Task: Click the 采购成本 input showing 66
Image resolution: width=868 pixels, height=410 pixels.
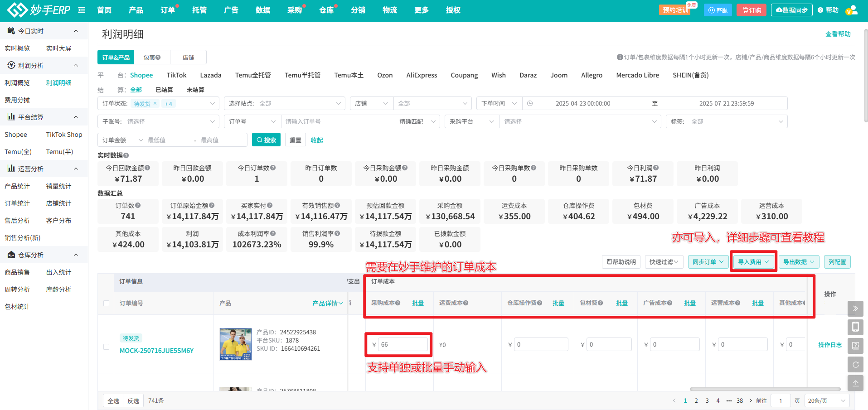Action: (403, 345)
